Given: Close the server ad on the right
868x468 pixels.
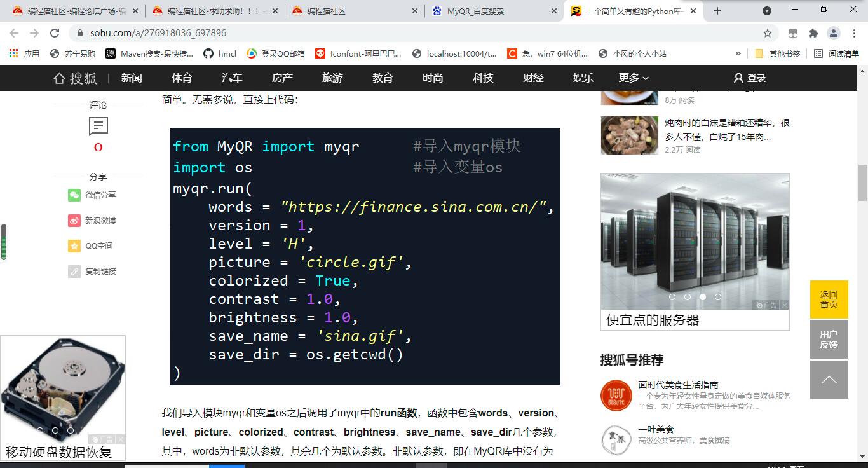Looking at the screenshot, I should click(785, 305).
